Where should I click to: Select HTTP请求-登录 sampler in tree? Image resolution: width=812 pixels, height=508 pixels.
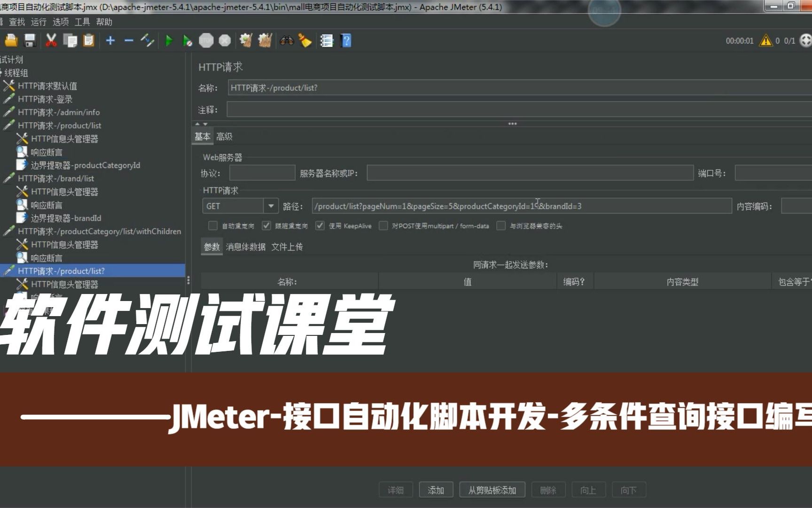(x=45, y=99)
